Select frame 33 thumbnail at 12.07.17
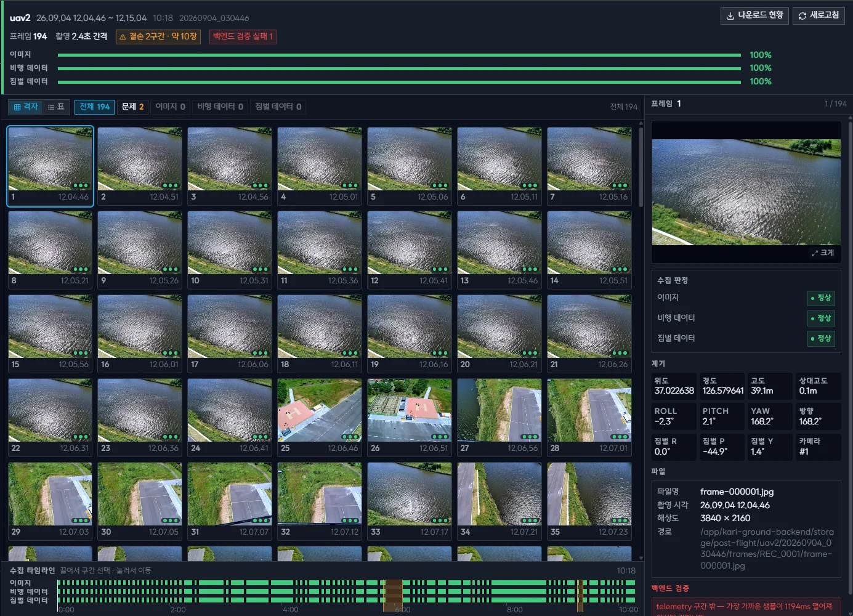The width and height of the screenshot is (853, 616). 410,501
